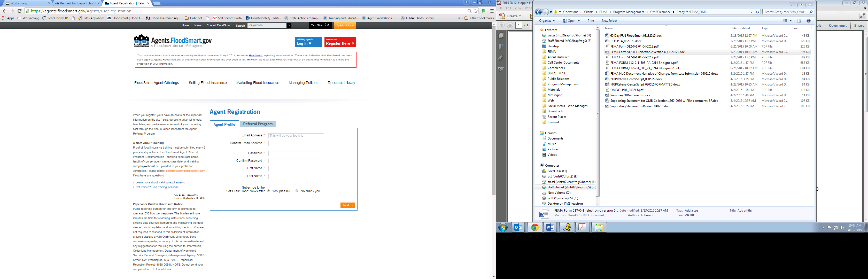Screen dimensions: 868x279
Task: Open Acrobat attachments paperclip icon
Action: (x=501, y=58)
